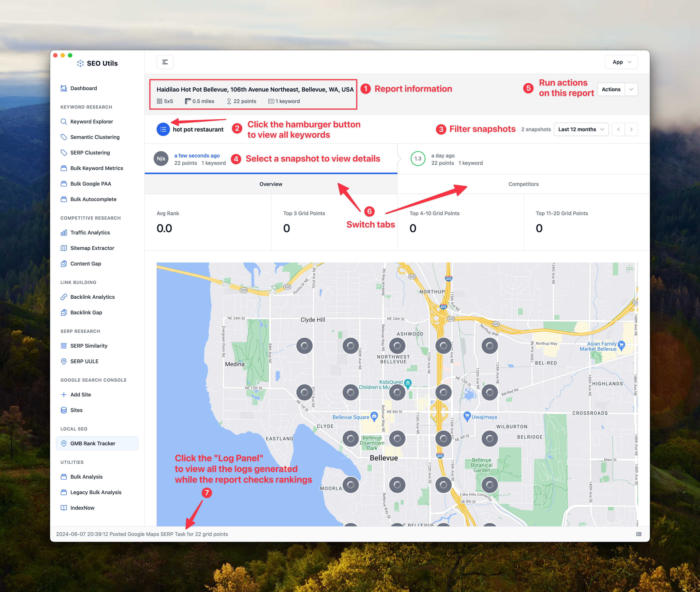Open the Backlink Analytics tool
The width and height of the screenshot is (700, 592).
tap(92, 297)
